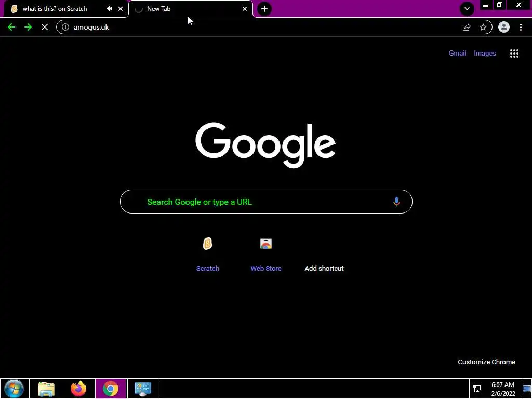Go forward using the green forward arrow
Screen dimensions: 532x399
tap(28, 27)
